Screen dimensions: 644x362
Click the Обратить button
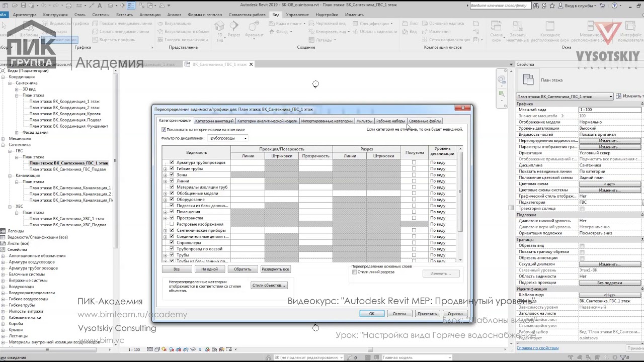coord(243,269)
